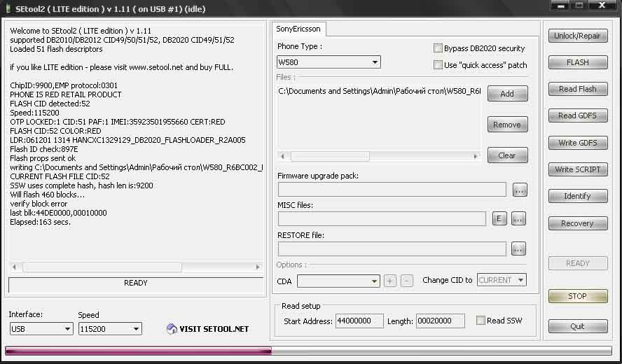Click the Write GDFS button
This screenshot has height=364, width=622.
tap(578, 143)
